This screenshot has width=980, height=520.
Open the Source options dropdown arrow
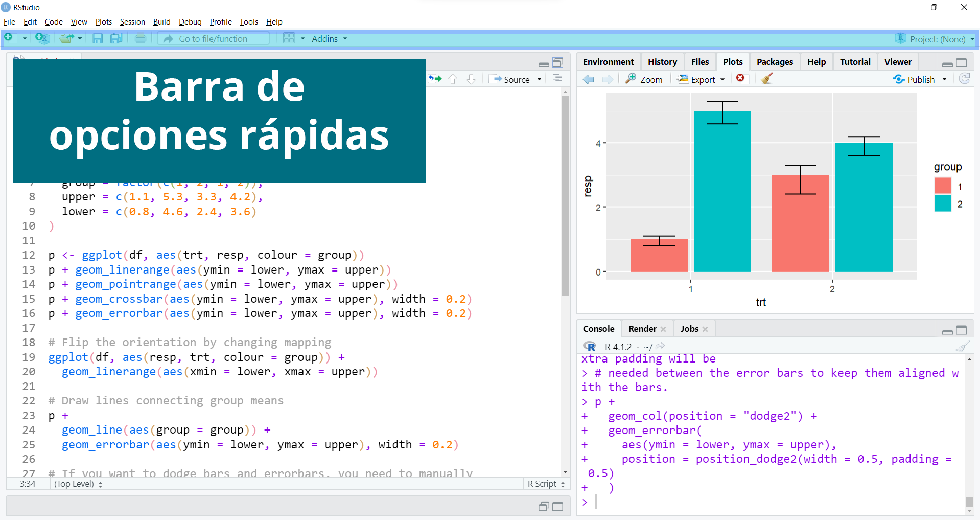[539, 79]
